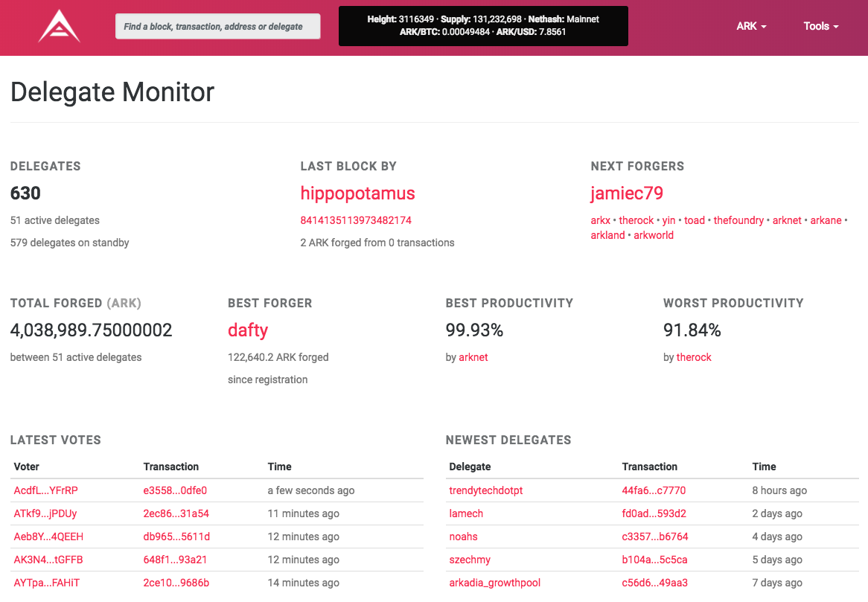
Task: Open delegate hippopotamus
Action: coord(357,193)
